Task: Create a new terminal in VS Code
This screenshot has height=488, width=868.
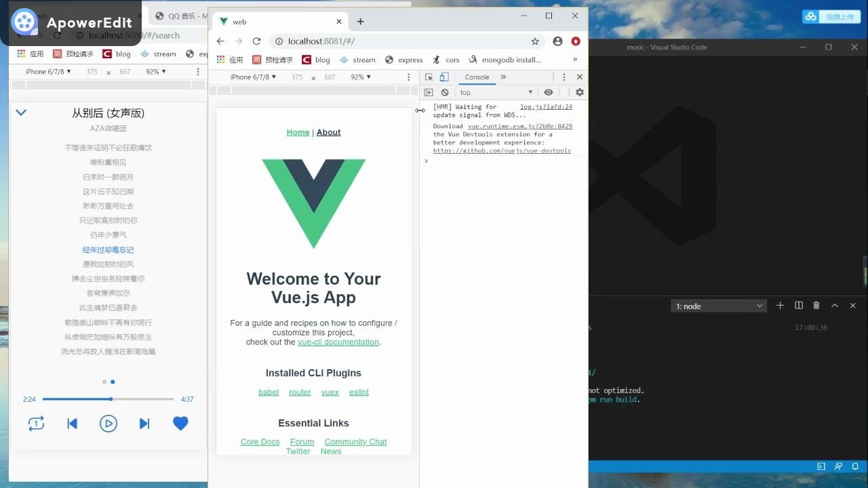Action: [780, 306]
